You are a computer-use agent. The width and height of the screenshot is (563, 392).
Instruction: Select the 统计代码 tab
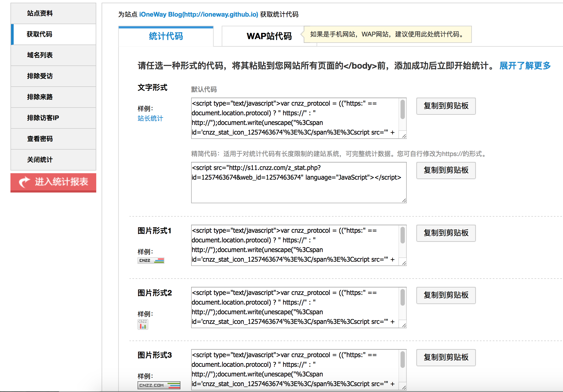[x=166, y=36]
